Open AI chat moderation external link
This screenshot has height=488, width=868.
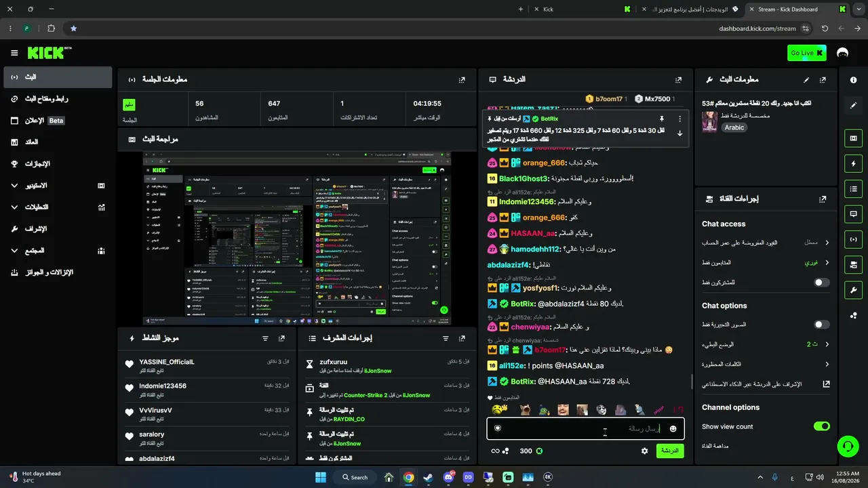click(826, 384)
